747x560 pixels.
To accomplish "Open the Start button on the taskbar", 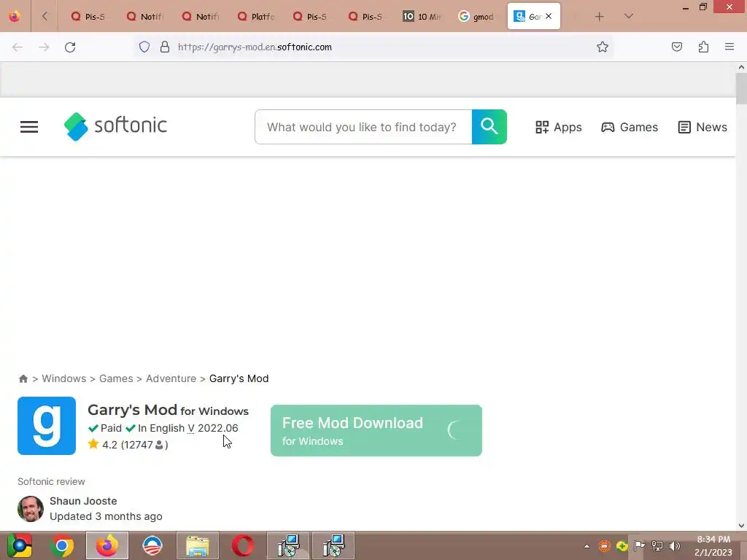I will point(20,545).
